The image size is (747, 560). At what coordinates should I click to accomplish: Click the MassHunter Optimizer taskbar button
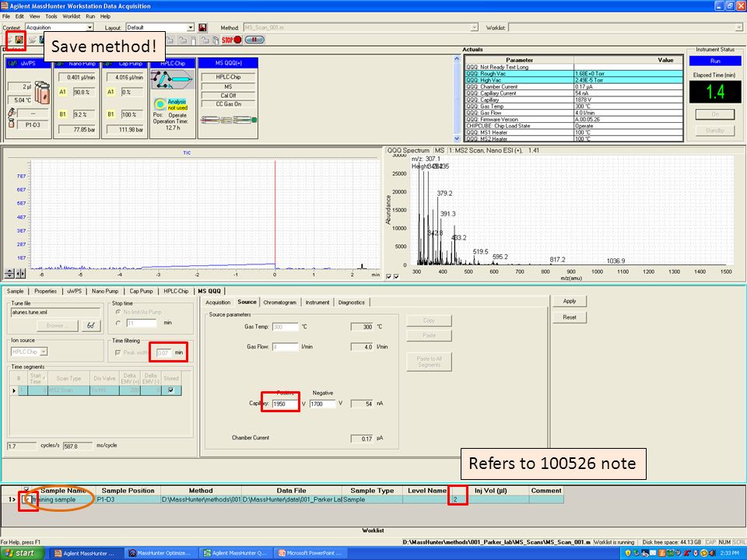click(160, 553)
